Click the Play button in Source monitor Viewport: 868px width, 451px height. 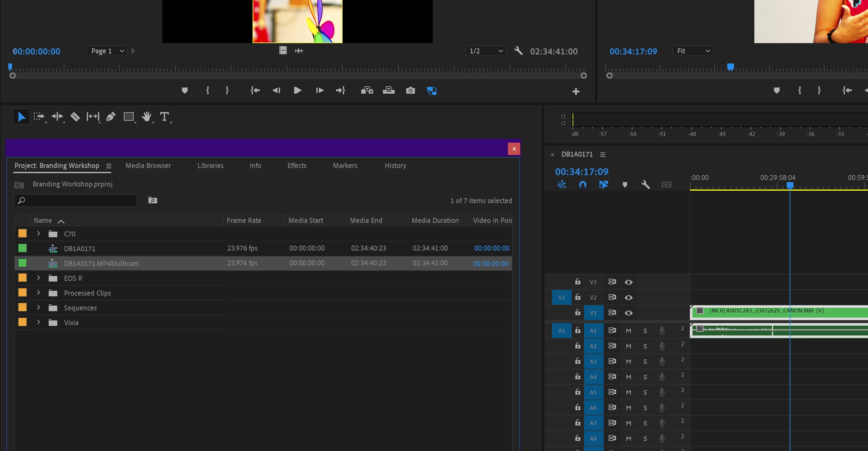[297, 90]
